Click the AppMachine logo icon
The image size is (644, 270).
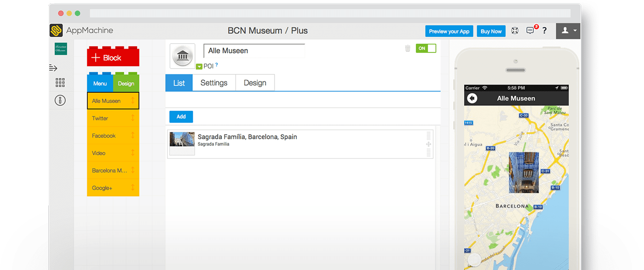(x=56, y=30)
